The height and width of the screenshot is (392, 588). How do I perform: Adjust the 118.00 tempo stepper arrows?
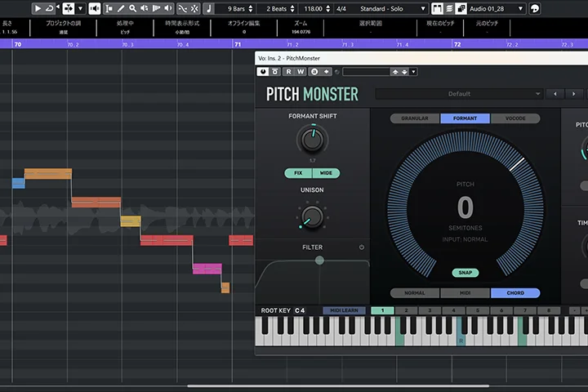[328, 8]
